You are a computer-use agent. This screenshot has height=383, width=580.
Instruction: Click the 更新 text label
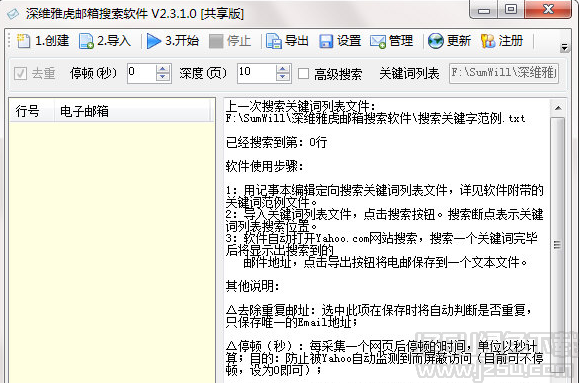459,41
